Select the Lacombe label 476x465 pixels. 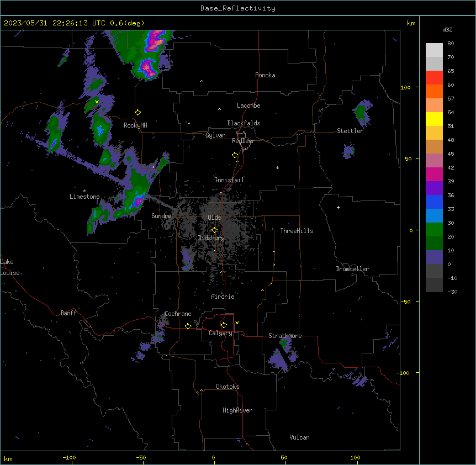coord(248,105)
